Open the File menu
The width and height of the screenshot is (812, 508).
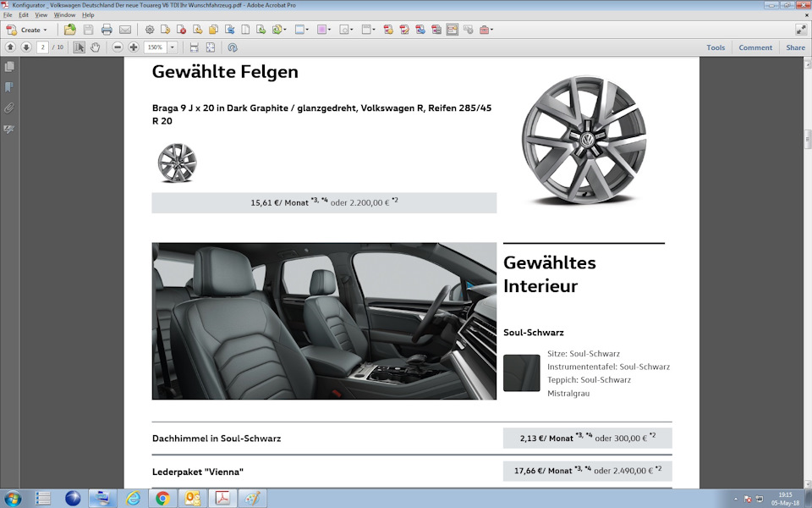[8, 15]
